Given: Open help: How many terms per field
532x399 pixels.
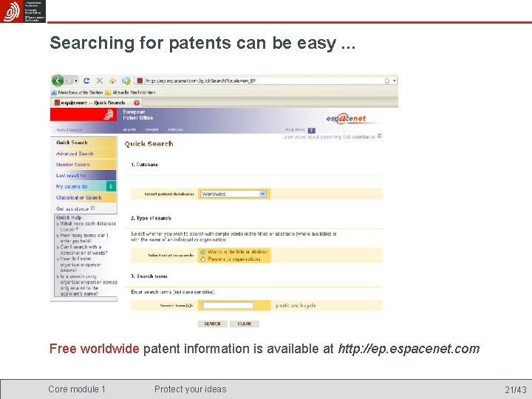Looking at the screenshot, I should [84, 238].
